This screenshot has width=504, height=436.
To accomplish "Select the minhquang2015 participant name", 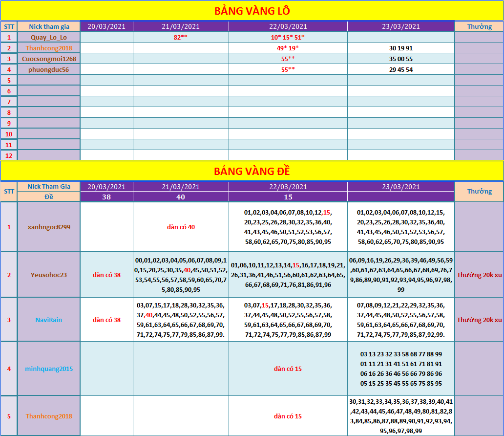I will (x=49, y=369).
